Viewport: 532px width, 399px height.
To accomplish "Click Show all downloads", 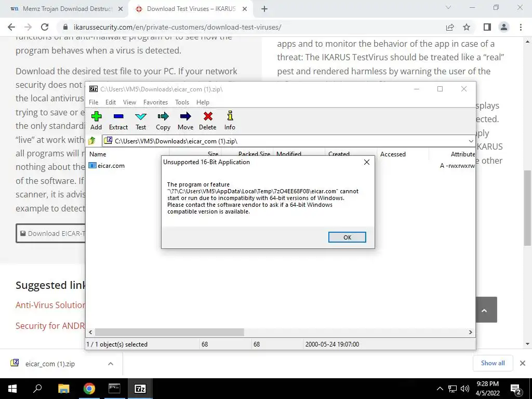I will click(x=493, y=363).
